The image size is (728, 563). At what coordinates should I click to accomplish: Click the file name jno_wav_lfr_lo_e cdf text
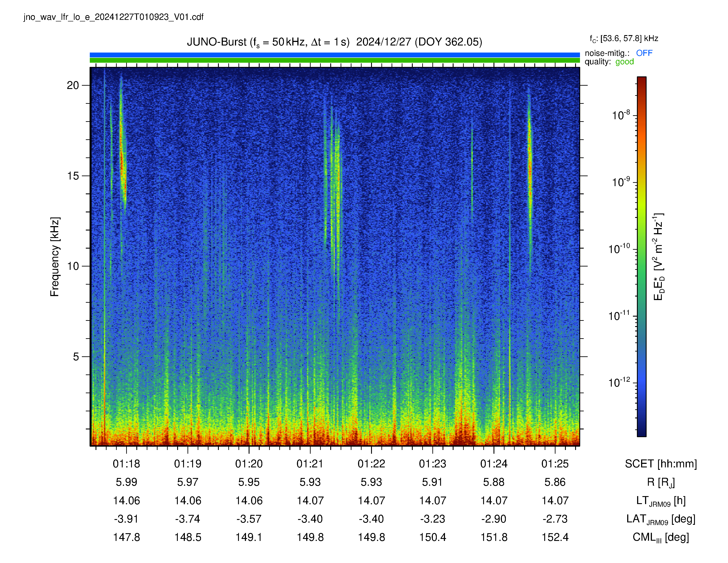(113, 17)
